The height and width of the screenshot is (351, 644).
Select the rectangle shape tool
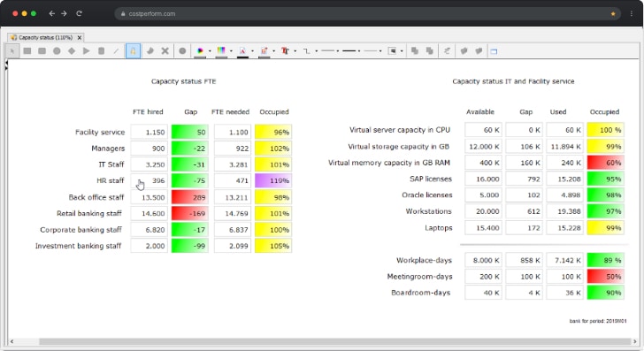[27, 51]
